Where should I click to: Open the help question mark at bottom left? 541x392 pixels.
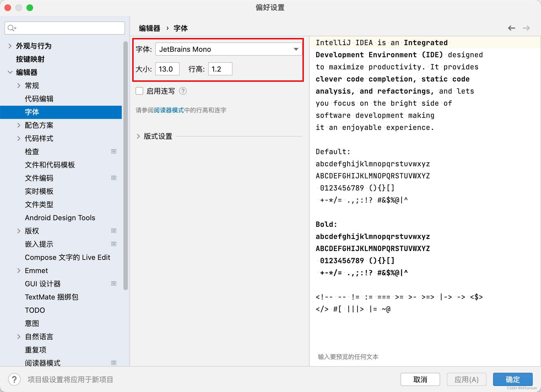point(14,380)
